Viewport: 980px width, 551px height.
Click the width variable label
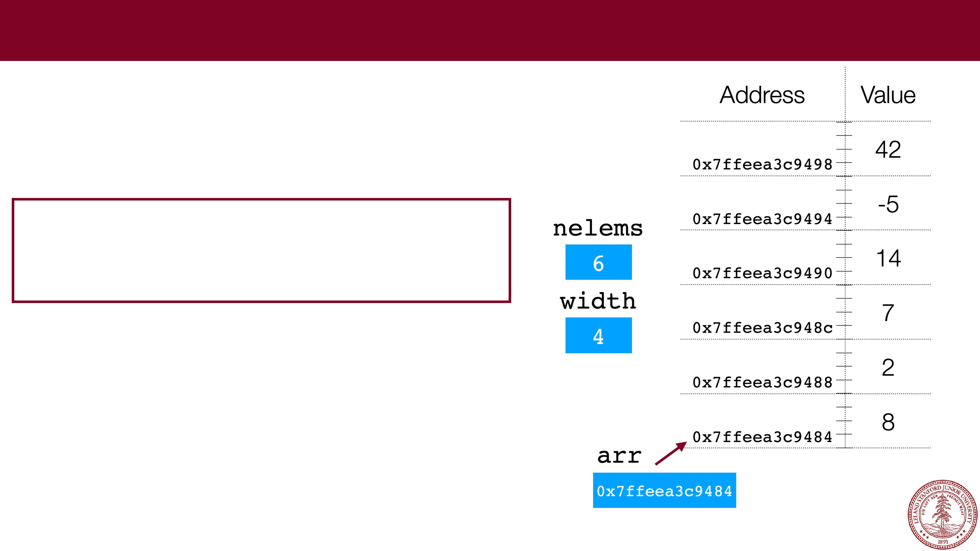pyautogui.click(x=598, y=302)
